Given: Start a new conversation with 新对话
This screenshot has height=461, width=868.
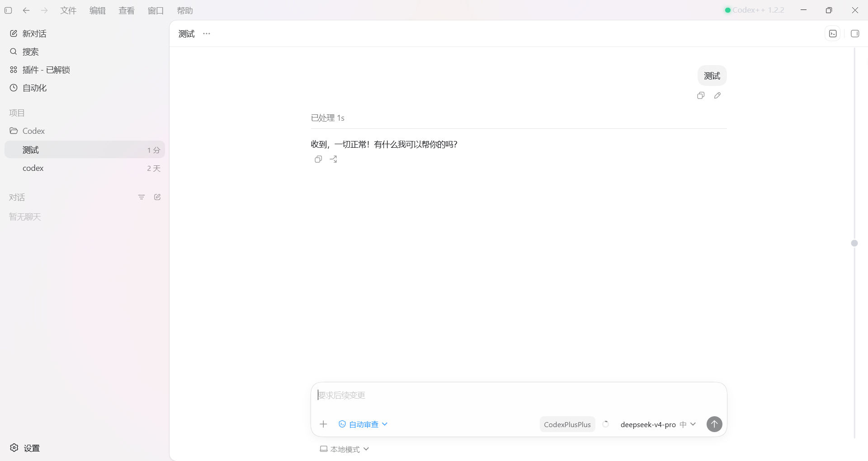Looking at the screenshot, I should 85,33.
